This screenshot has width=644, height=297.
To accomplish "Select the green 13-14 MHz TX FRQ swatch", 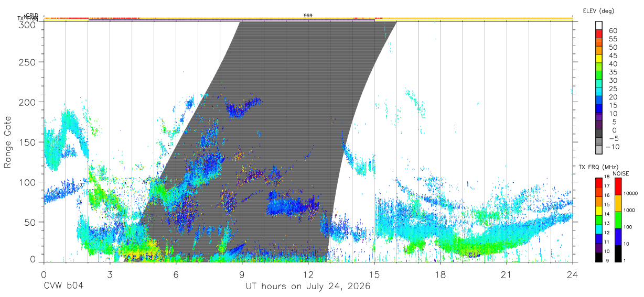I will 599,219.
